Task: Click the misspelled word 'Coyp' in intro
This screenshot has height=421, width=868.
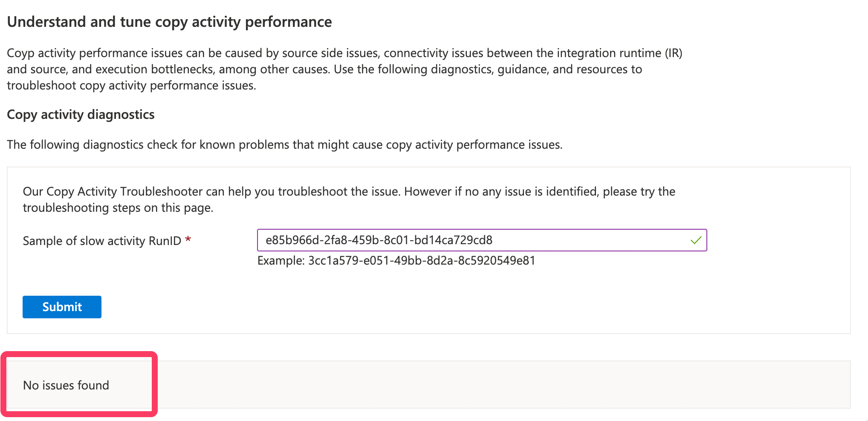Action: [20, 53]
